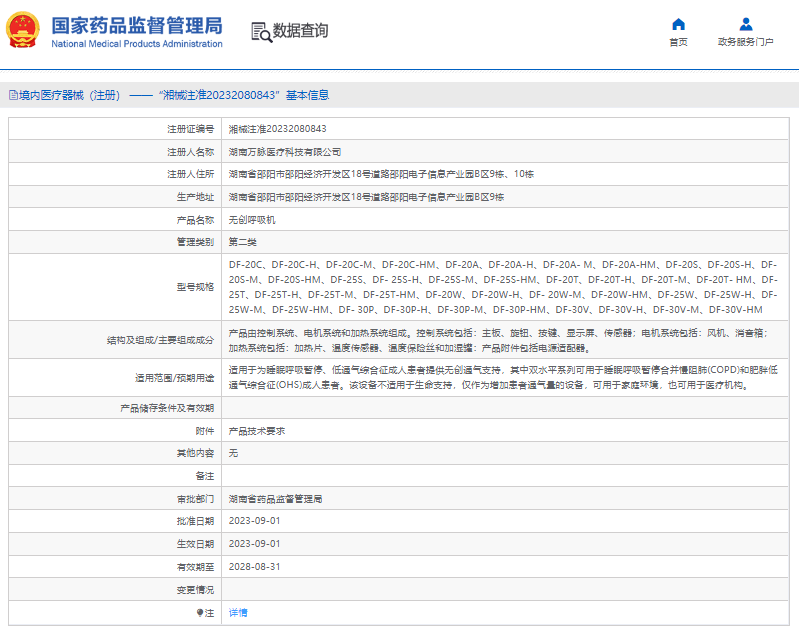The image size is (799, 631).
Task: Select approver 湖南省药品监督管理局
Action: pyautogui.click(x=275, y=499)
